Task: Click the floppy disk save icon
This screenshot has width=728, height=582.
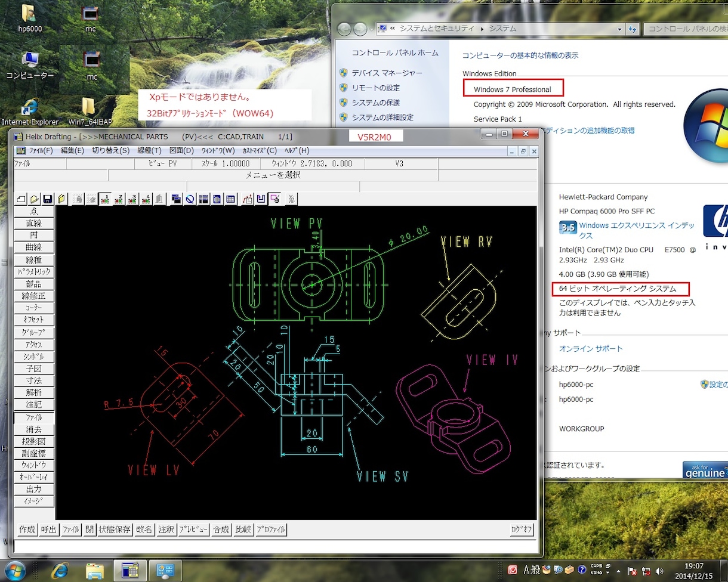Action: point(48,199)
